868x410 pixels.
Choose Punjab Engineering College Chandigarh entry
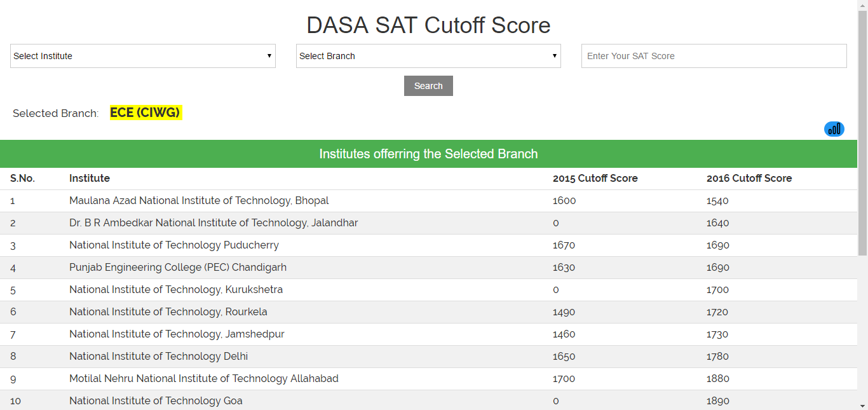click(x=178, y=268)
